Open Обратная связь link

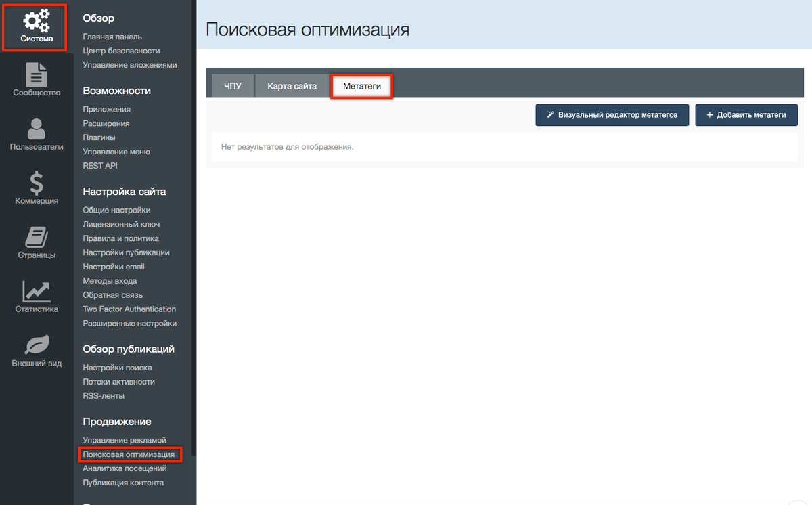click(114, 295)
